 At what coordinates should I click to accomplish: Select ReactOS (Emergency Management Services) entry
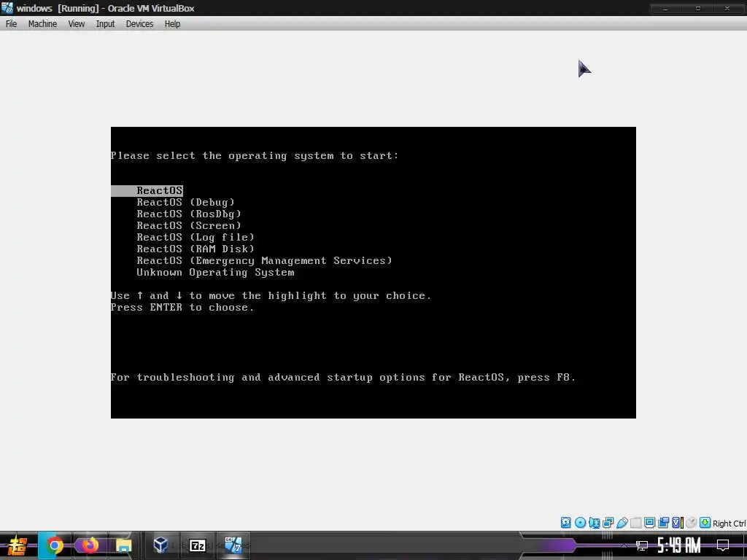[x=264, y=260]
